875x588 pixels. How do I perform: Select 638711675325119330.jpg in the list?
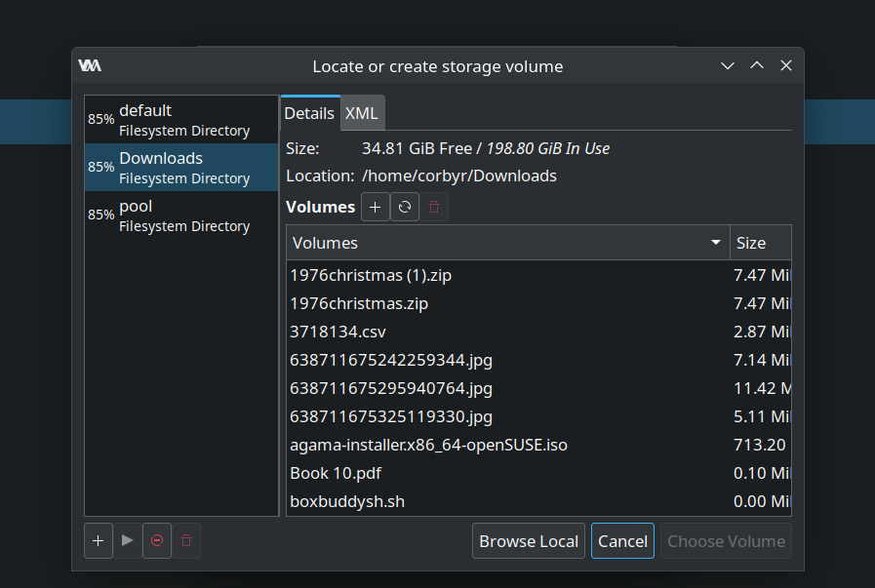point(538,416)
